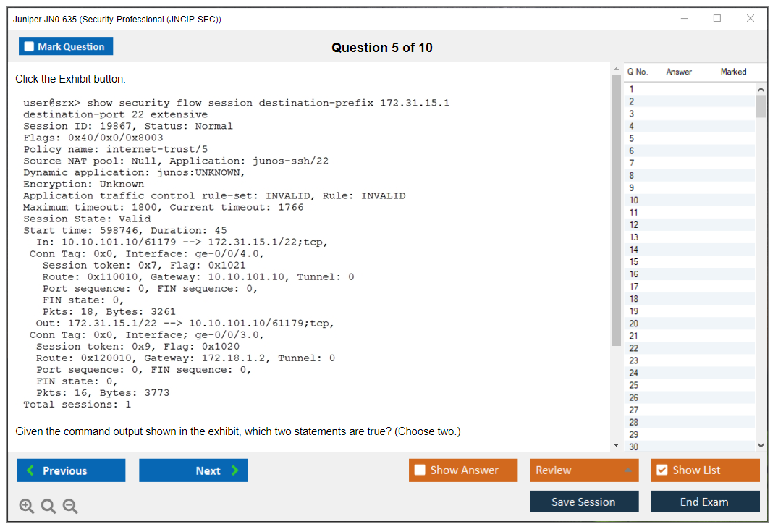Maximize the exam window
Viewport: 778px width, 532px height.
pyautogui.click(x=717, y=19)
